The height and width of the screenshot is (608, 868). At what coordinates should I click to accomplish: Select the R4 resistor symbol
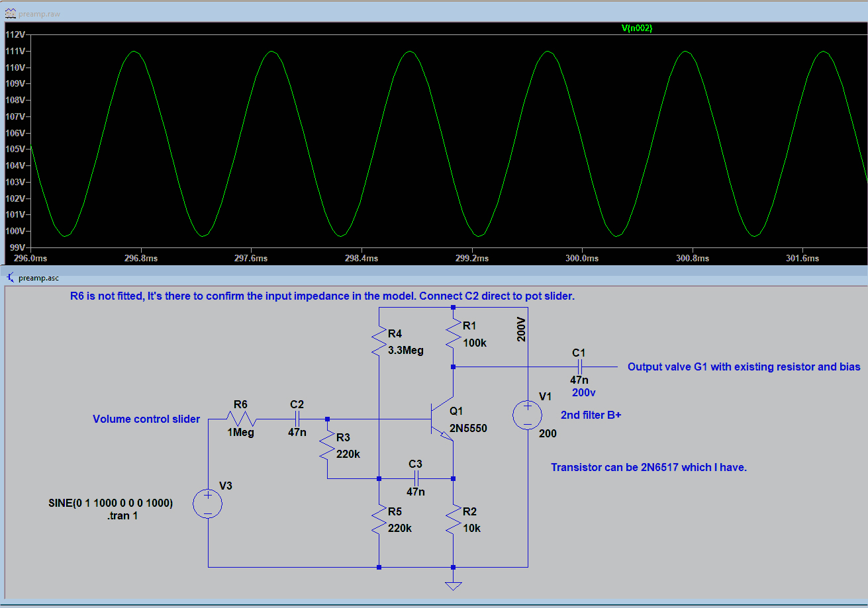point(378,341)
